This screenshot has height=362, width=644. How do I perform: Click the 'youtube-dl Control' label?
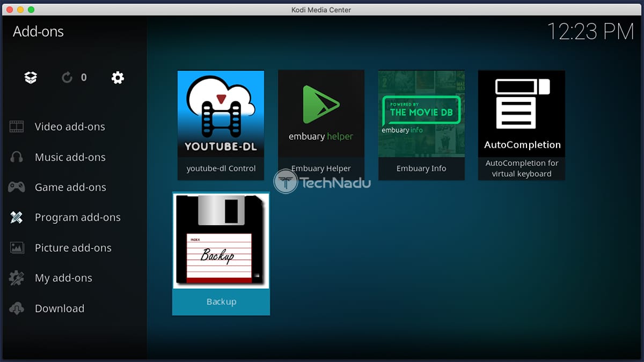coord(221,168)
